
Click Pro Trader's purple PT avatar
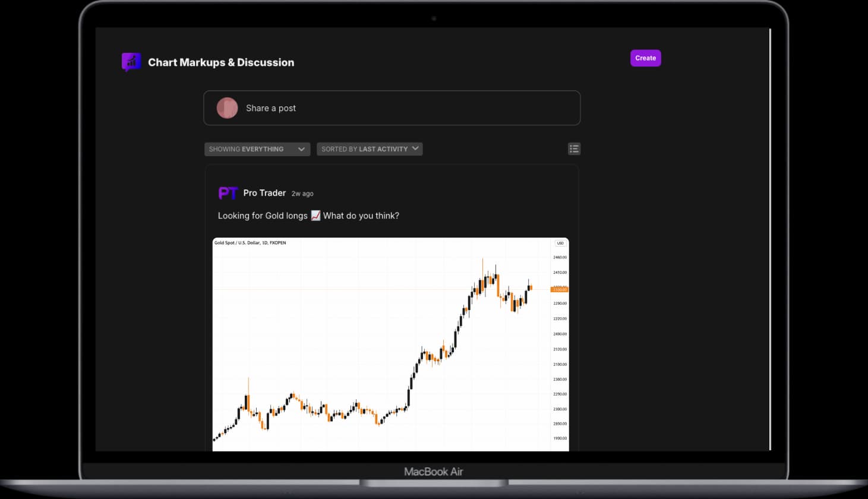228,192
